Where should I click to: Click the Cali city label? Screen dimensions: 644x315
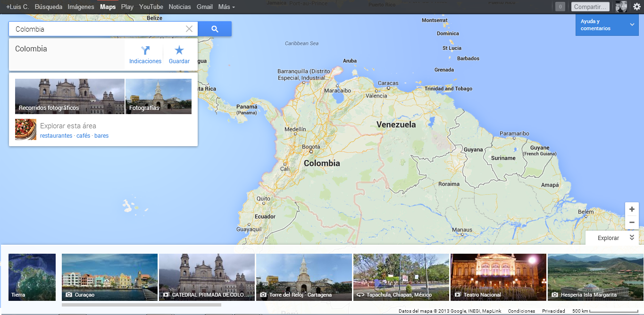click(x=285, y=169)
